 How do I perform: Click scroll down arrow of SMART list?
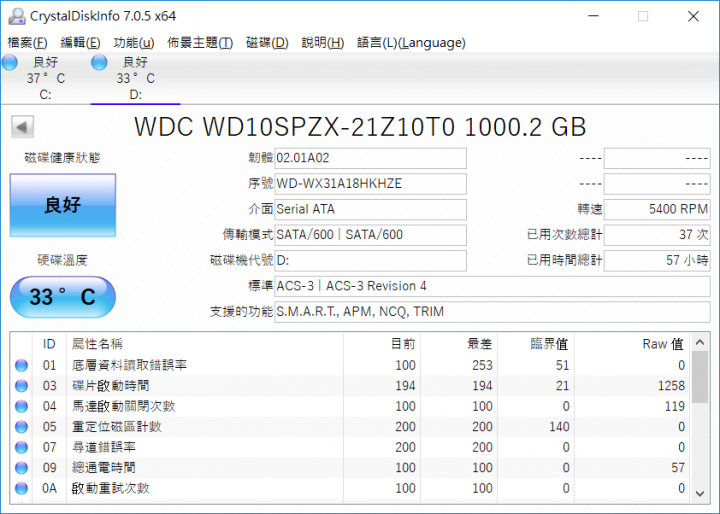pyautogui.click(x=700, y=494)
